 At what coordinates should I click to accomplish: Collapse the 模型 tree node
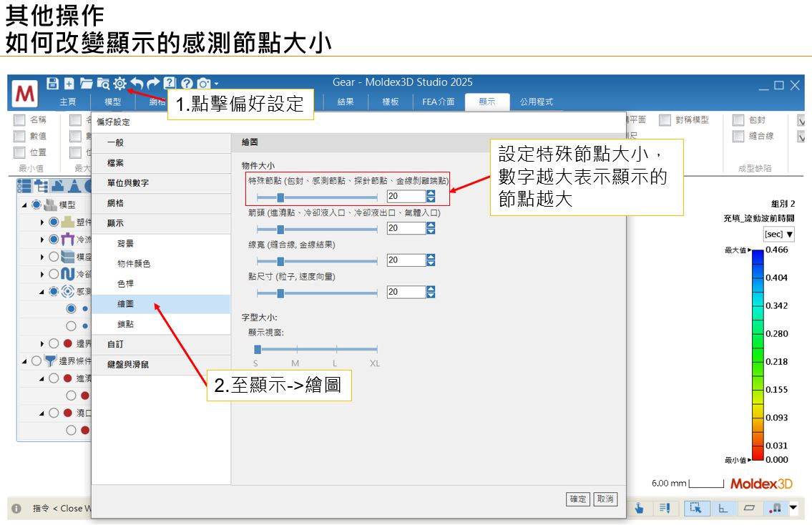coord(24,205)
